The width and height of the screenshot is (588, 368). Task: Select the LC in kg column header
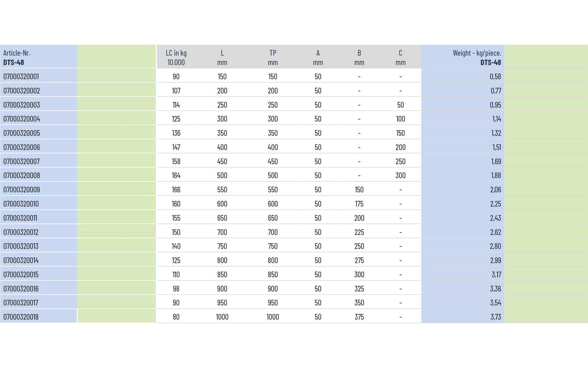[x=176, y=57]
